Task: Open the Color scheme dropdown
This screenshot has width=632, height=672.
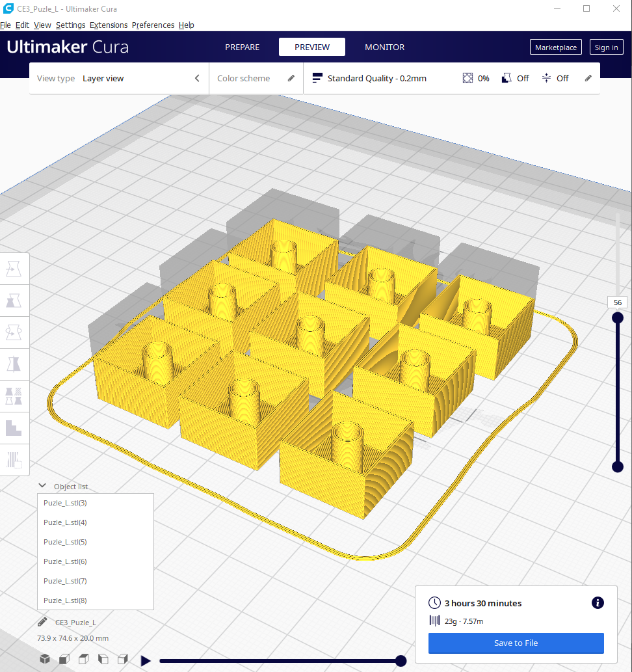Action: click(256, 79)
